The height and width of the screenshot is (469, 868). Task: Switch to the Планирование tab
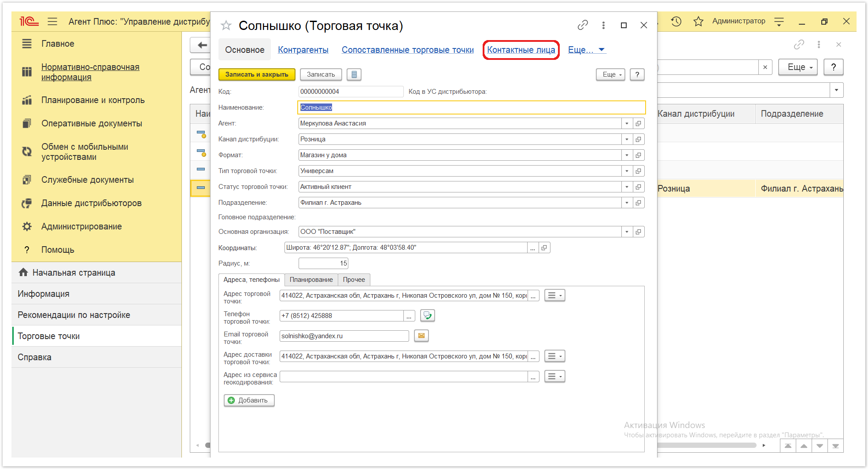[x=311, y=280]
